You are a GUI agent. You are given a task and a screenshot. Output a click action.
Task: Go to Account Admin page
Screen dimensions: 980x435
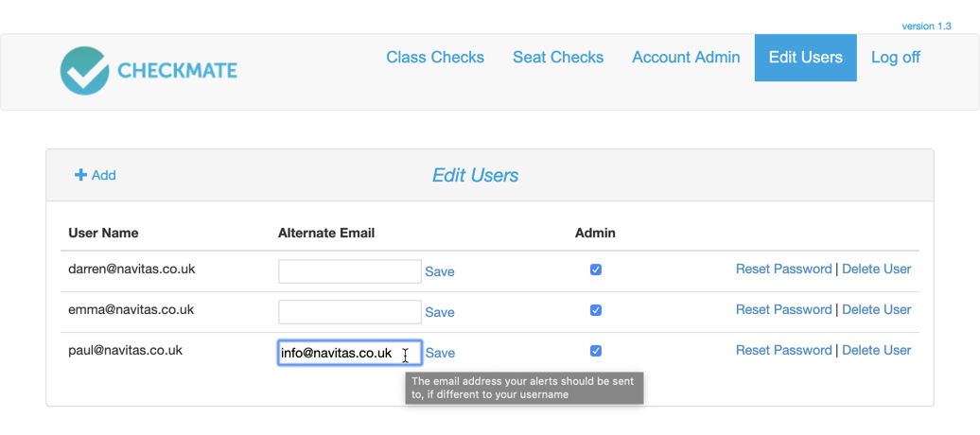coord(686,58)
